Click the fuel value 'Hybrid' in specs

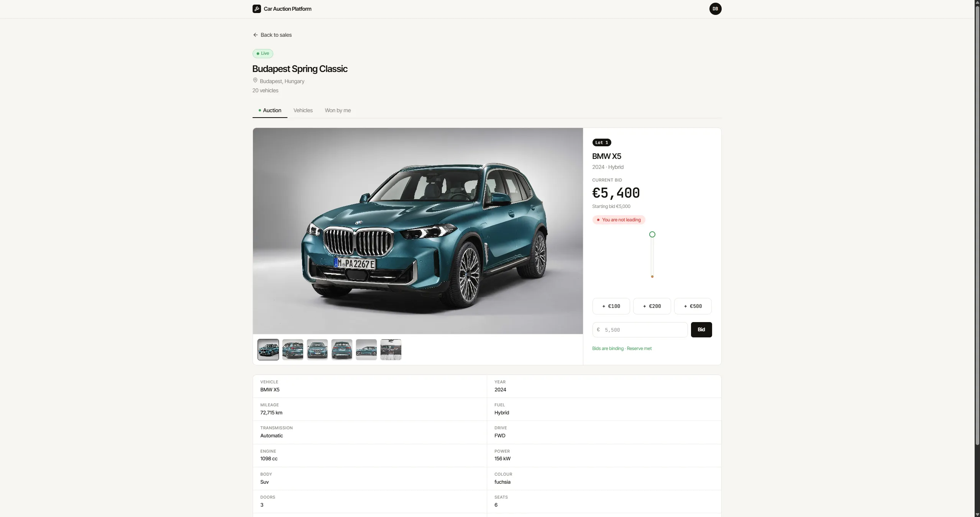tap(502, 412)
